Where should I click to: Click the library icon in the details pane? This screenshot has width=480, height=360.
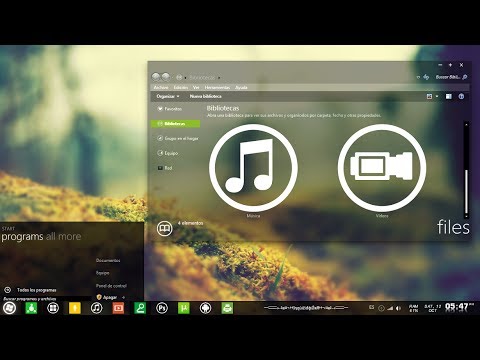point(164,228)
